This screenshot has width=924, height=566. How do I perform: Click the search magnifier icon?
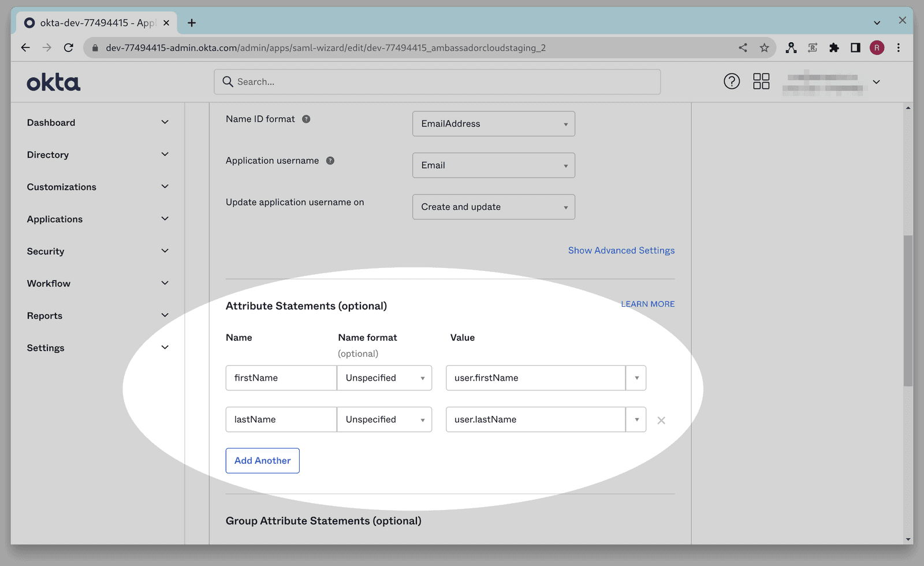(228, 82)
